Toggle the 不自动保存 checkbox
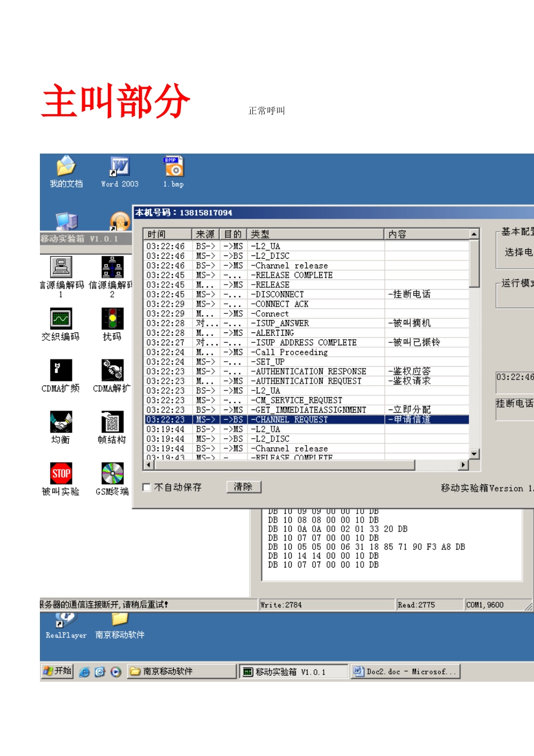The width and height of the screenshot is (534, 756). tap(147, 487)
